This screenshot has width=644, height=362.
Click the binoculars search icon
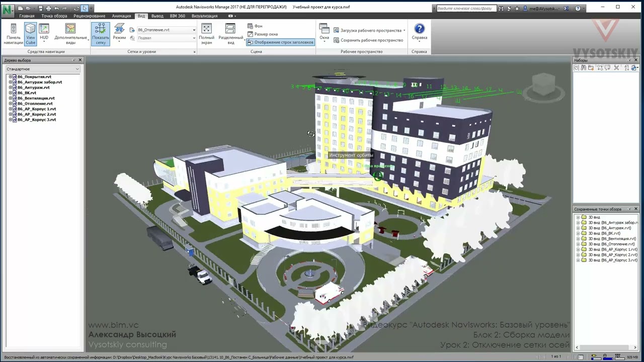point(501,8)
